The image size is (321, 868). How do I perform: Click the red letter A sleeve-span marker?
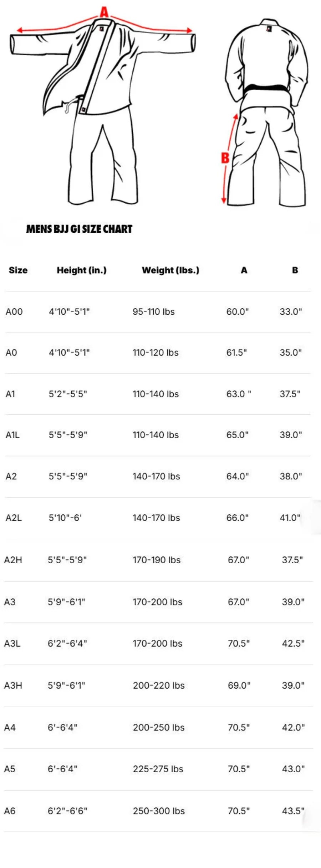(104, 13)
